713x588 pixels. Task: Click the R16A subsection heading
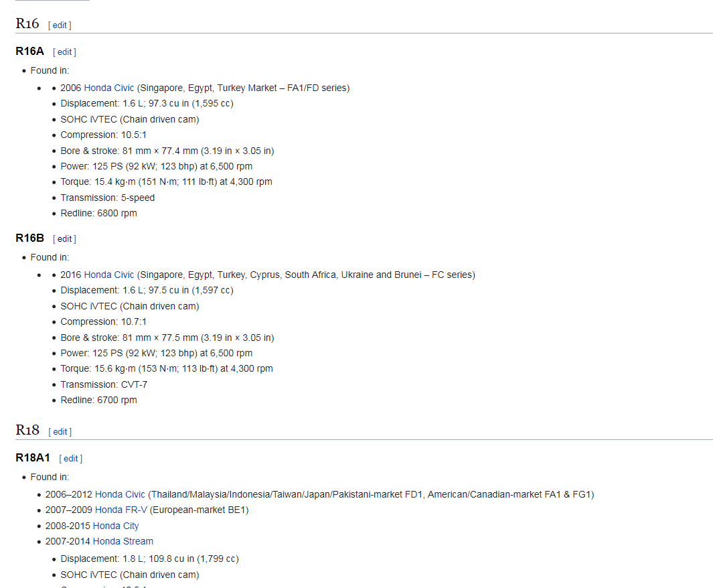tap(29, 51)
